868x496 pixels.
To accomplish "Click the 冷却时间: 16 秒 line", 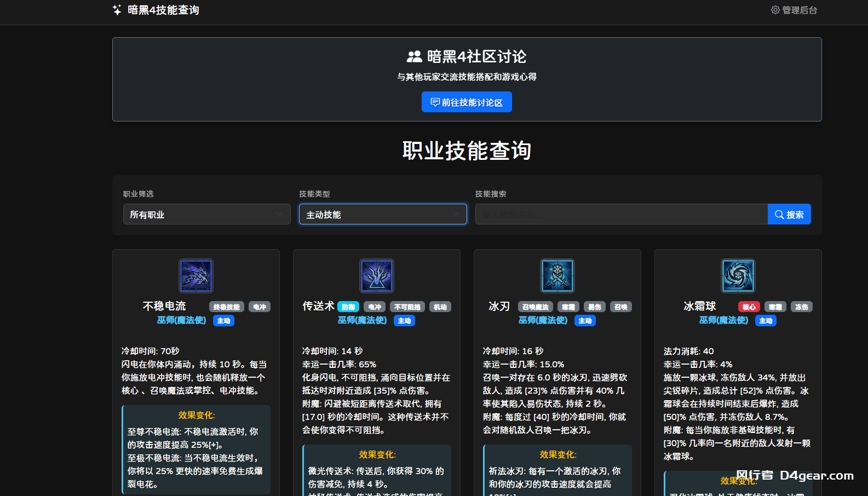I will tap(513, 351).
